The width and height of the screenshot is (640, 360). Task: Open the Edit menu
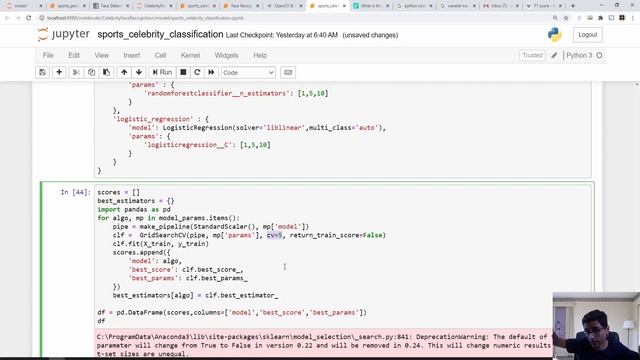click(x=74, y=55)
